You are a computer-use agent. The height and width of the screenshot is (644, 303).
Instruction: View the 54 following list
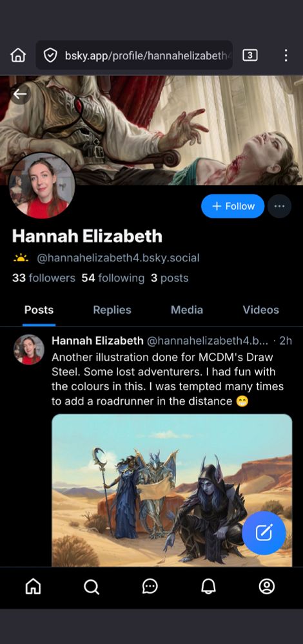pos(113,278)
